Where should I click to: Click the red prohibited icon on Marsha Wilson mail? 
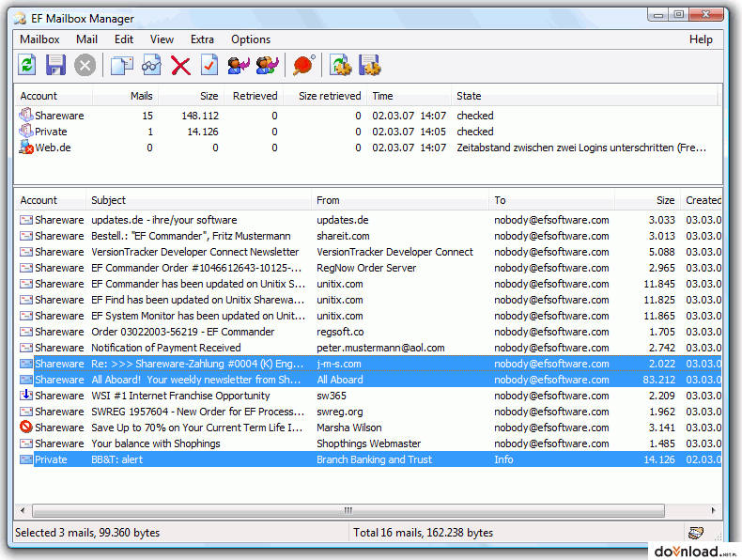[26, 427]
